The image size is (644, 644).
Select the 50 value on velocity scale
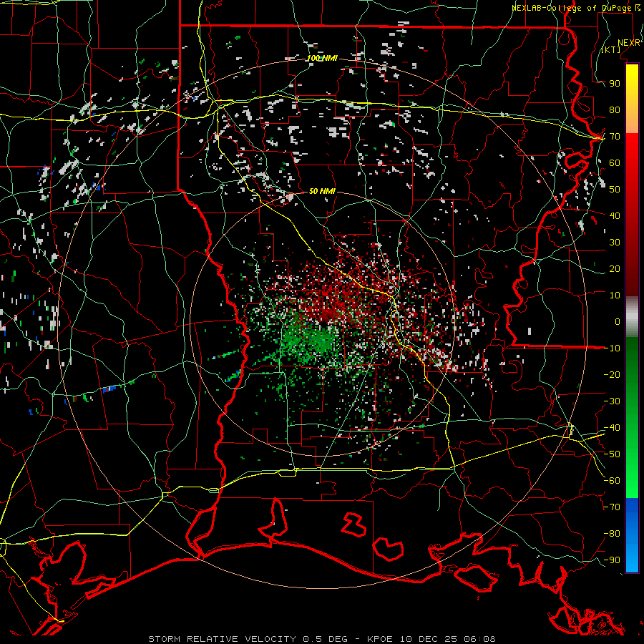(x=615, y=190)
